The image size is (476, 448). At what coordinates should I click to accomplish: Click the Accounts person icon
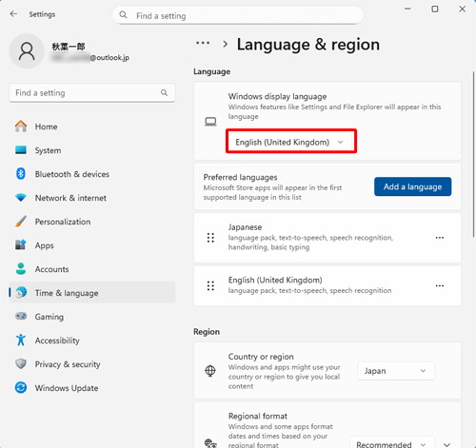(21, 269)
